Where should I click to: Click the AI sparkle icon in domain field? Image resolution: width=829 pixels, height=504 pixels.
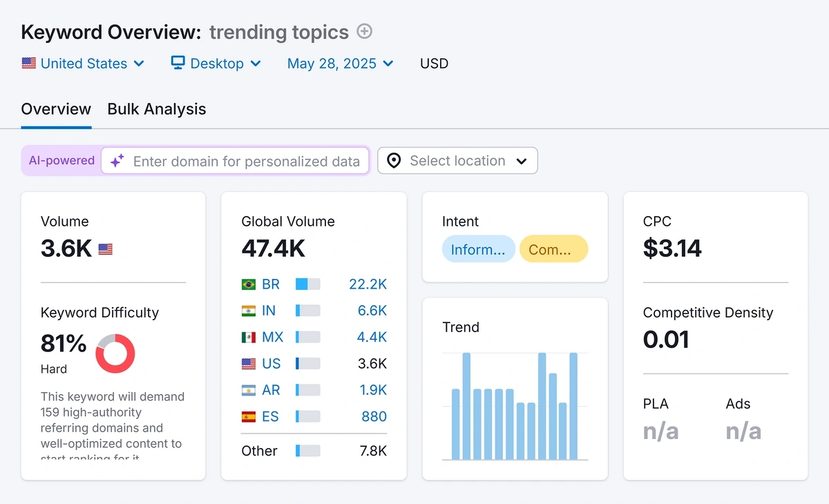pyautogui.click(x=117, y=161)
